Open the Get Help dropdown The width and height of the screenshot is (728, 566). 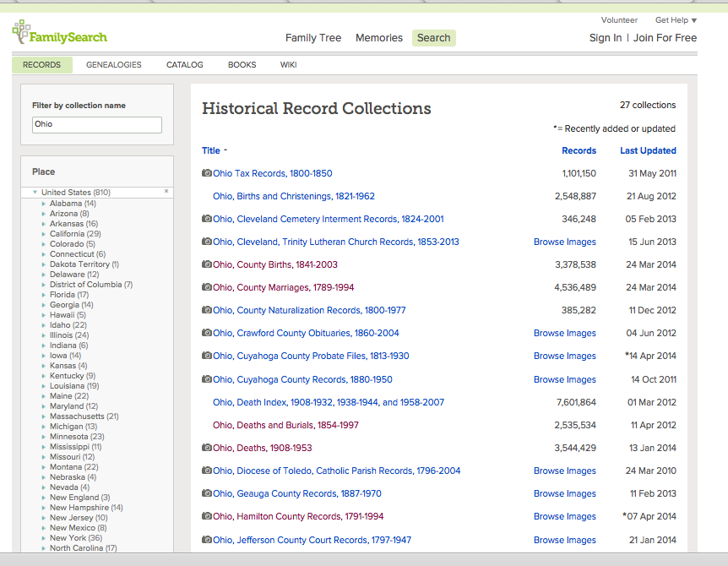tap(676, 20)
